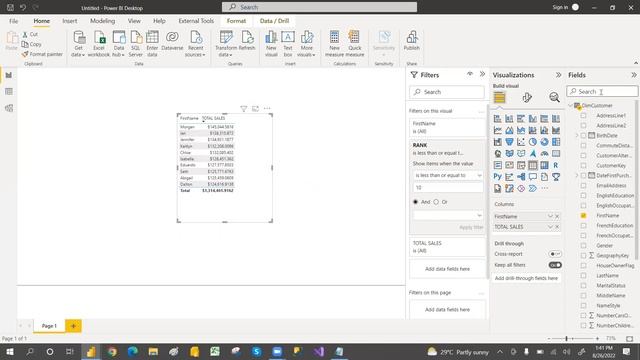640x360 pixels.
Task: Open the View ribbon tab
Action: 134,21
